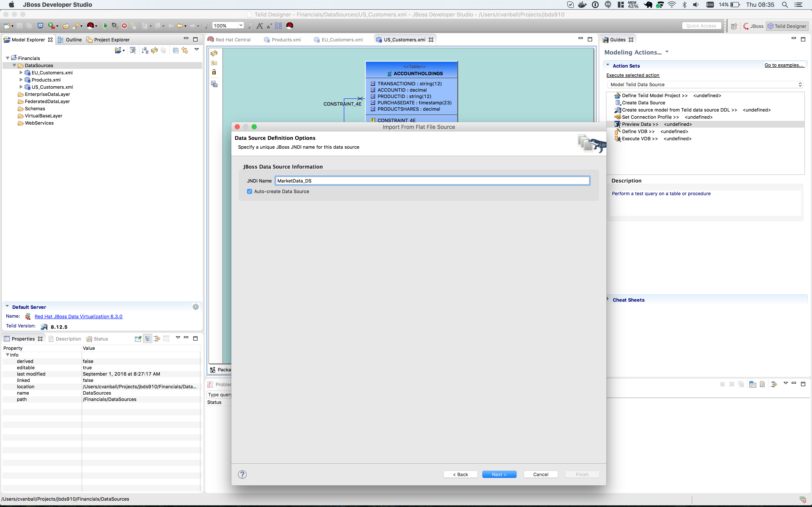Click the sort alphabetically a-z icon
The image size is (812, 507).
[x=145, y=51]
